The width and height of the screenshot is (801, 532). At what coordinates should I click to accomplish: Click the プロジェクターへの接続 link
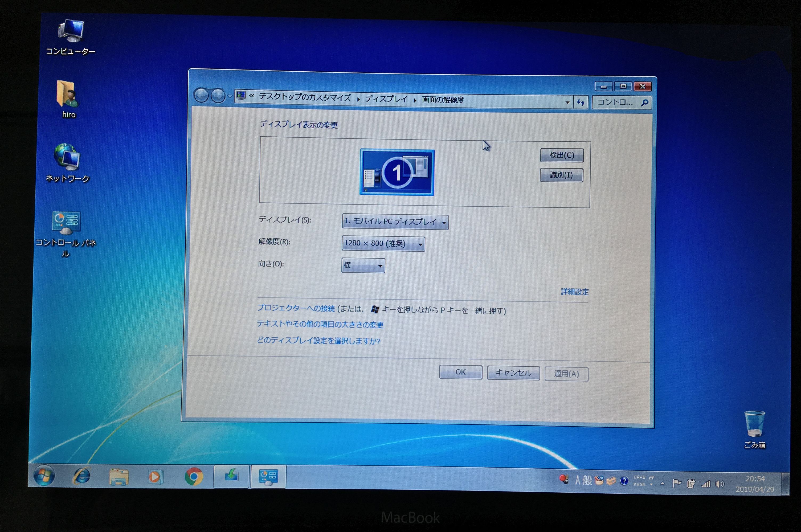296,308
